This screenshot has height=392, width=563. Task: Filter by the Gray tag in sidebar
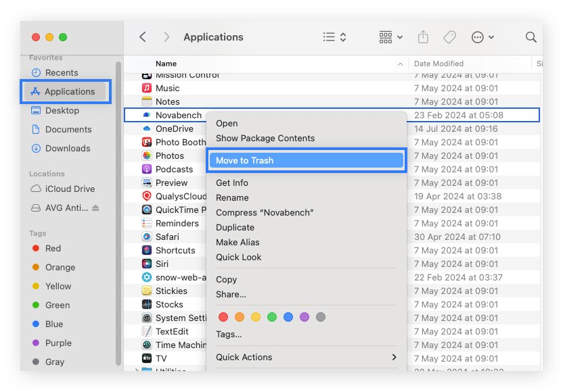tap(49, 362)
